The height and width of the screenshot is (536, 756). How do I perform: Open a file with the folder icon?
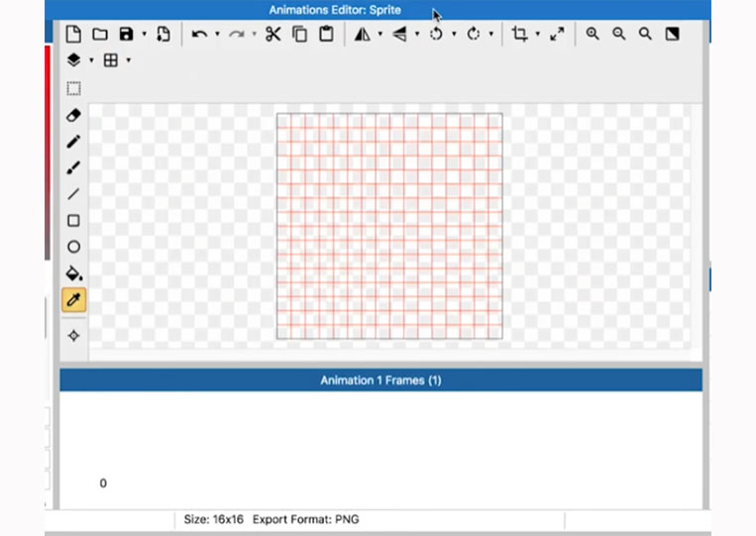(x=100, y=34)
